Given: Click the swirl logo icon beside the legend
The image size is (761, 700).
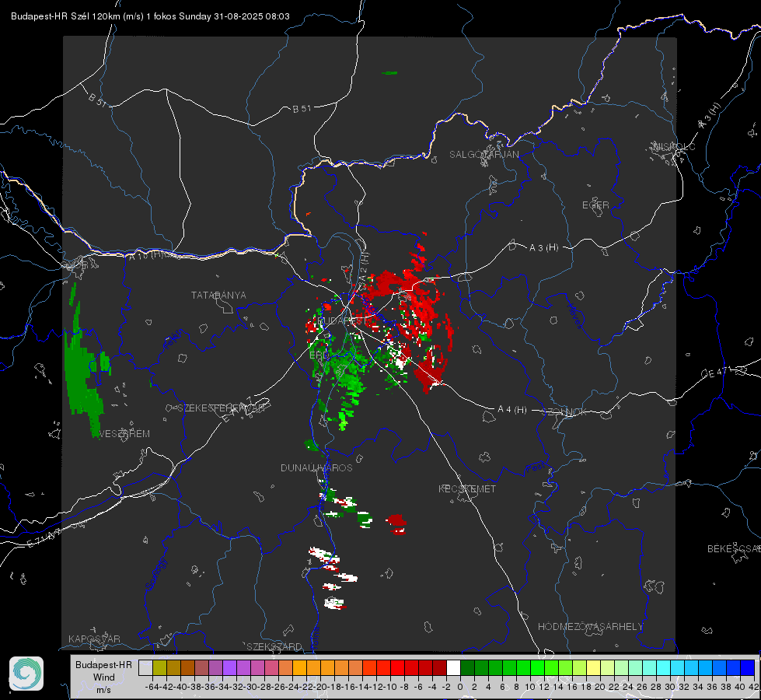Looking at the screenshot, I should pos(26,674).
